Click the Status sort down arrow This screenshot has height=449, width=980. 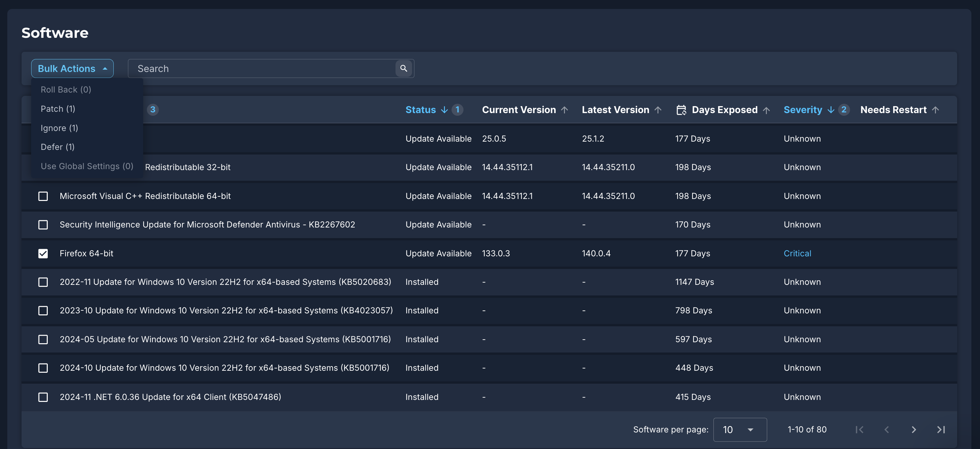(444, 110)
